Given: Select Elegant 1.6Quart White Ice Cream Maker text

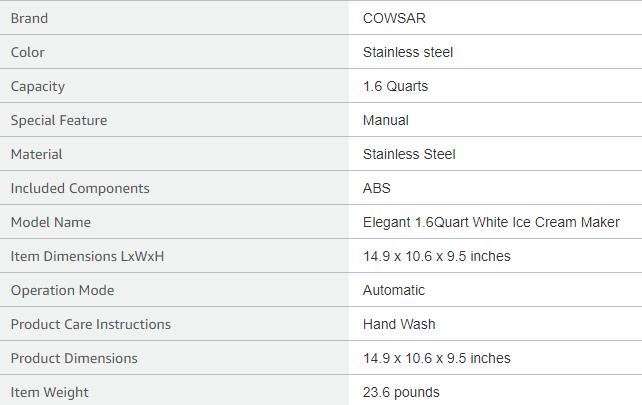Looking at the screenshot, I should point(491,222).
